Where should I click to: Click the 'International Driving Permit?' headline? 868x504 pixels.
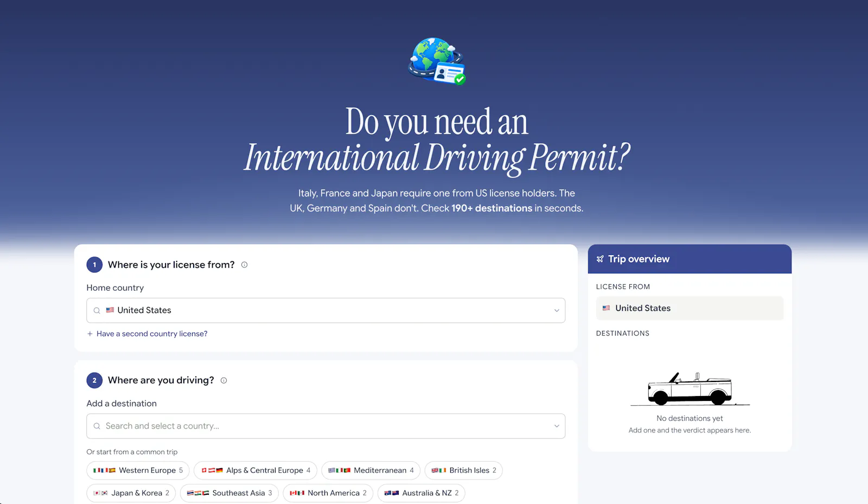point(437,157)
